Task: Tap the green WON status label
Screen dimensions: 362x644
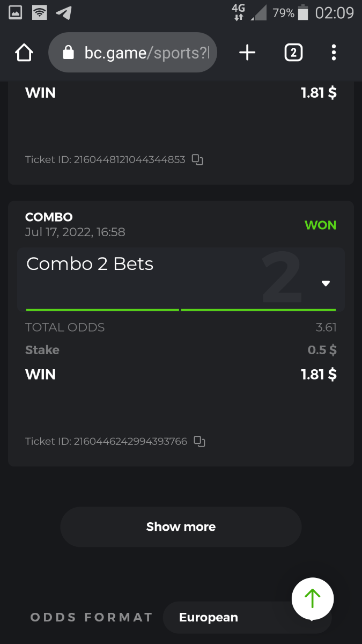Action: (x=320, y=225)
